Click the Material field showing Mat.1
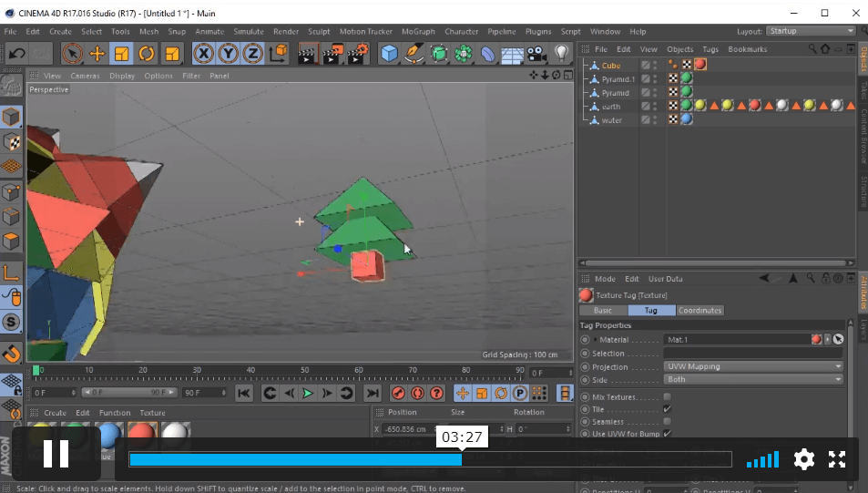Image resolution: width=868 pixels, height=493 pixels. tap(736, 340)
